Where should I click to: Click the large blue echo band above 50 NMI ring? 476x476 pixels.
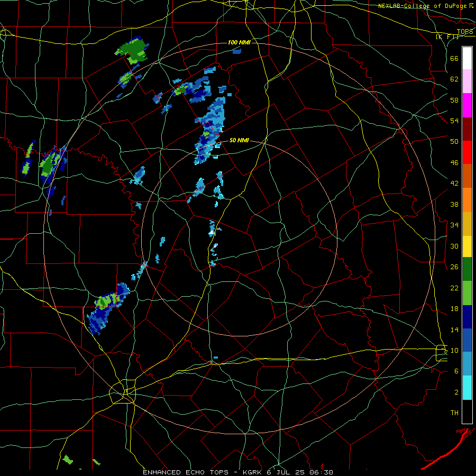tap(209, 131)
